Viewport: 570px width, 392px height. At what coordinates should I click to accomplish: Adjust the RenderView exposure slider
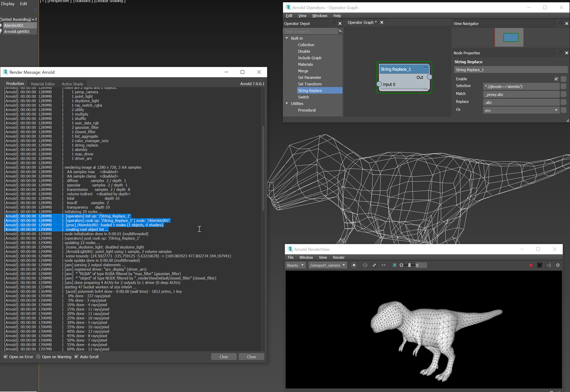(x=409, y=265)
